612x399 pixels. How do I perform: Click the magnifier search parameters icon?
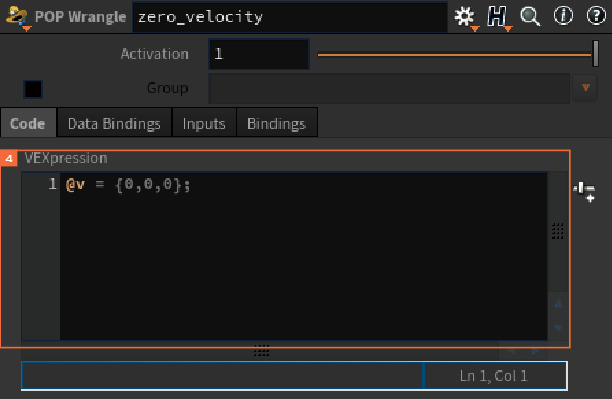[530, 17]
